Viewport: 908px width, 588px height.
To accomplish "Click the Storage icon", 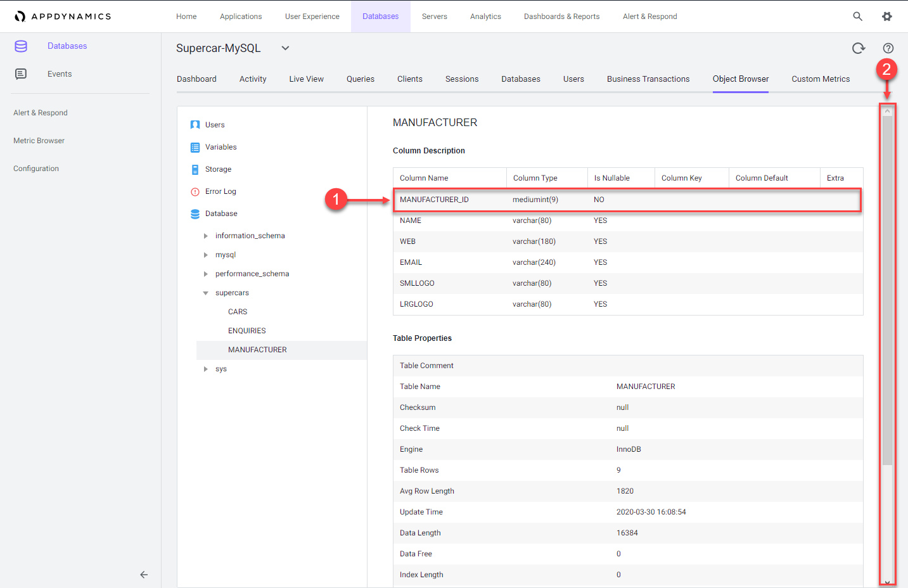I will 195,169.
